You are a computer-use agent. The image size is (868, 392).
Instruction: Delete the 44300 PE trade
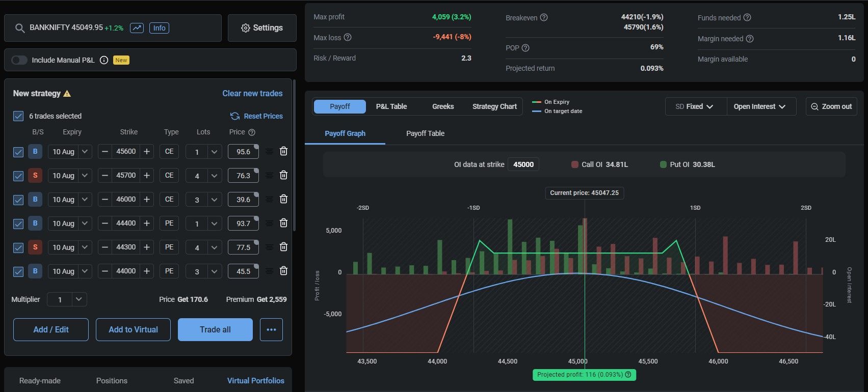click(x=284, y=247)
